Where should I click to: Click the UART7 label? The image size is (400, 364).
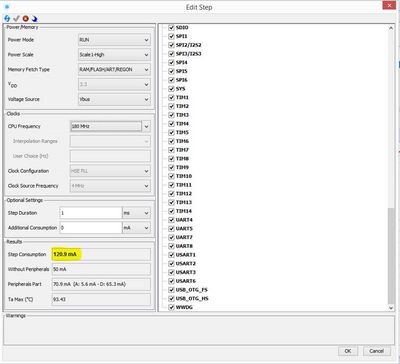pyautogui.click(x=184, y=237)
